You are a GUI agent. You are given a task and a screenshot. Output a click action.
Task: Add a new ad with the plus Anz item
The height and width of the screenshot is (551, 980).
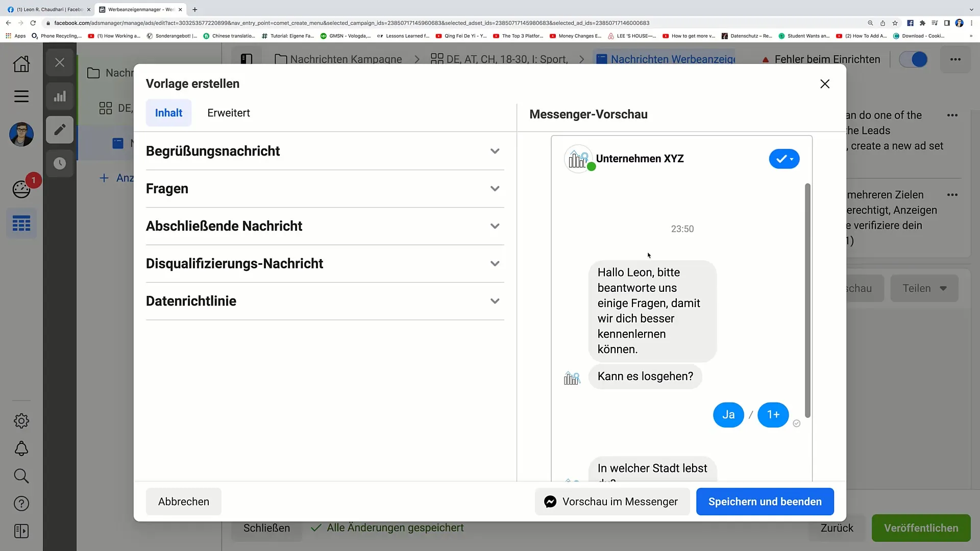(x=116, y=178)
